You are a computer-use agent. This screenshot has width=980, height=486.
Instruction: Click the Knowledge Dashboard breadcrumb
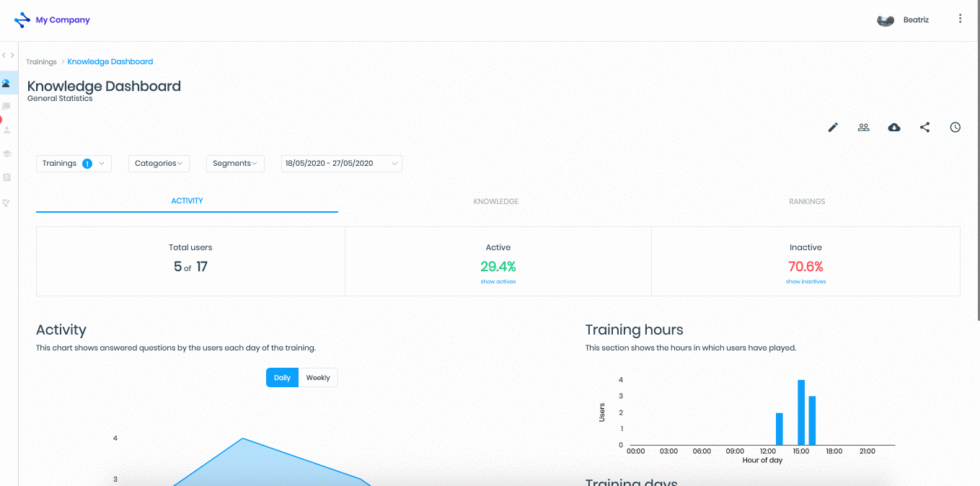tap(110, 62)
